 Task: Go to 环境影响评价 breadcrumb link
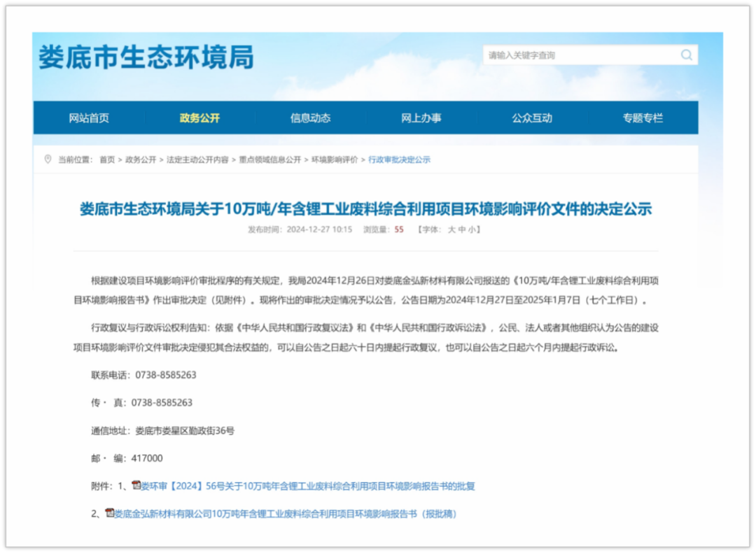[x=335, y=160]
